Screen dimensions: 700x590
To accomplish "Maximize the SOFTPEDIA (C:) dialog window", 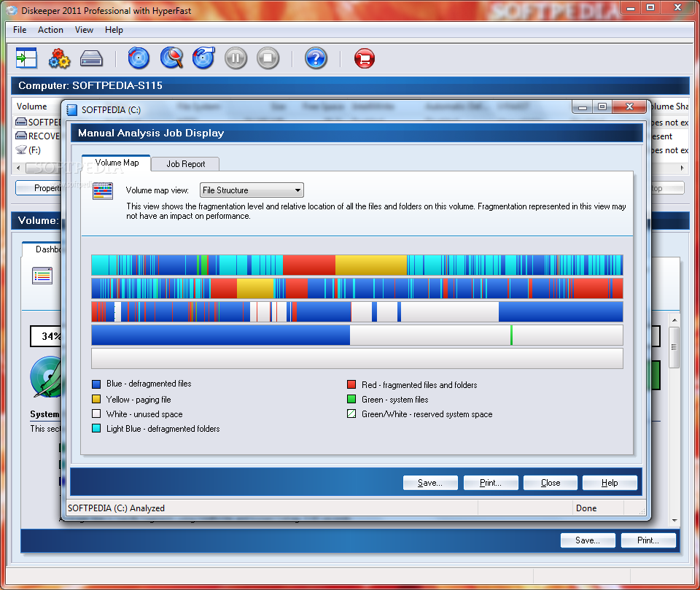I will pyautogui.click(x=602, y=106).
